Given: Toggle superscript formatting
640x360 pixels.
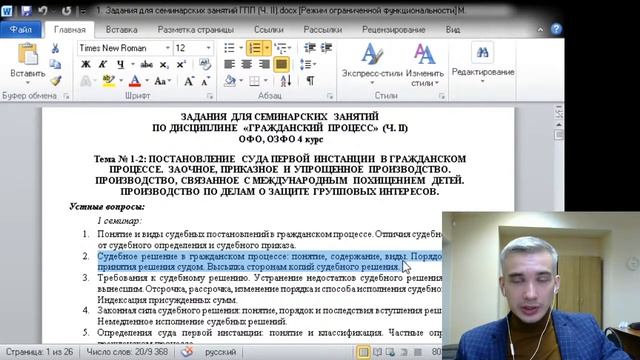Looking at the screenshot, I should tap(181, 64).
